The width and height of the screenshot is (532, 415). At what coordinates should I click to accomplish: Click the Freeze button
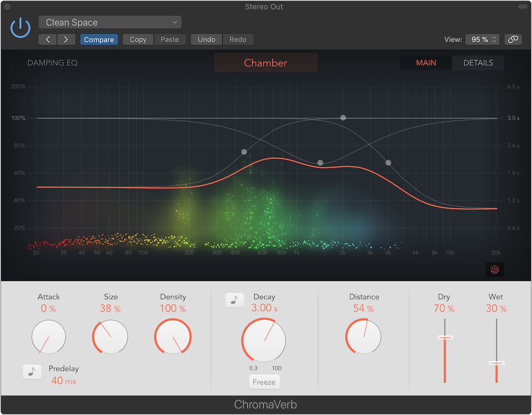tap(264, 382)
